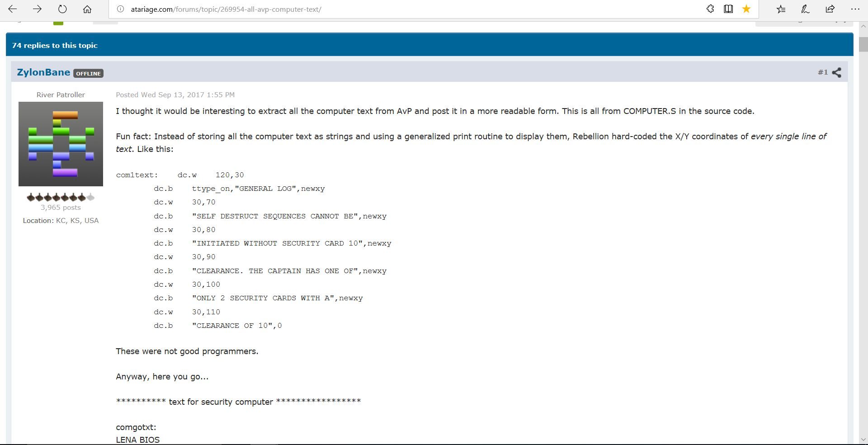The height and width of the screenshot is (445, 868).
Task: Open the favorites hub icon
Action: click(x=781, y=9)
